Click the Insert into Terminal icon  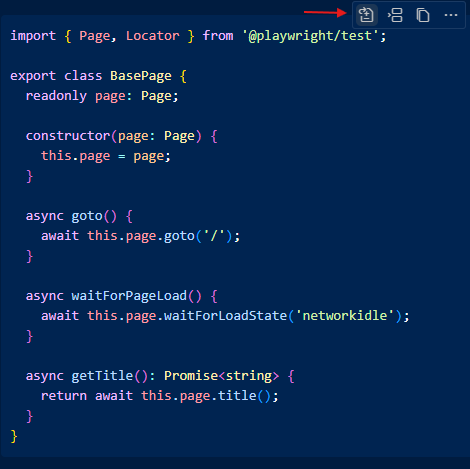click(x=395, y=15)
